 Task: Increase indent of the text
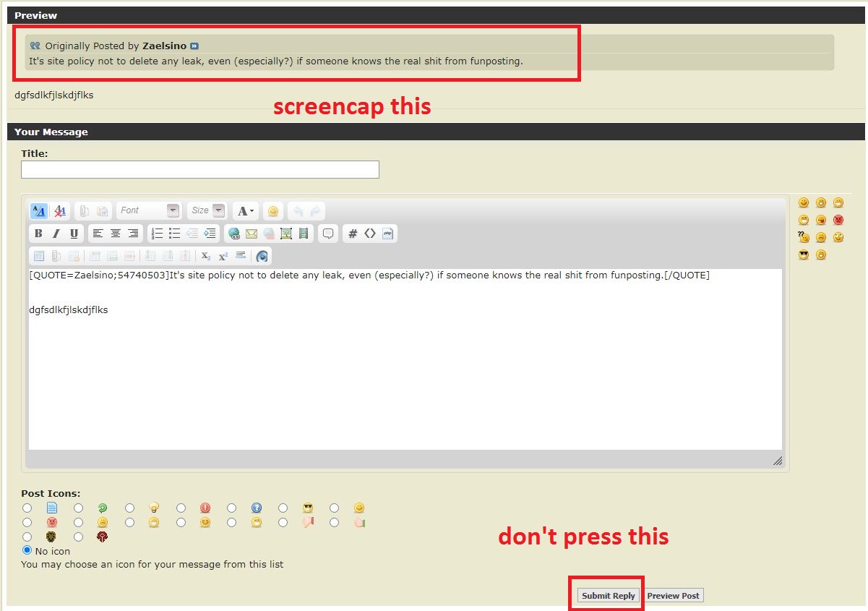tap(210, 234)
